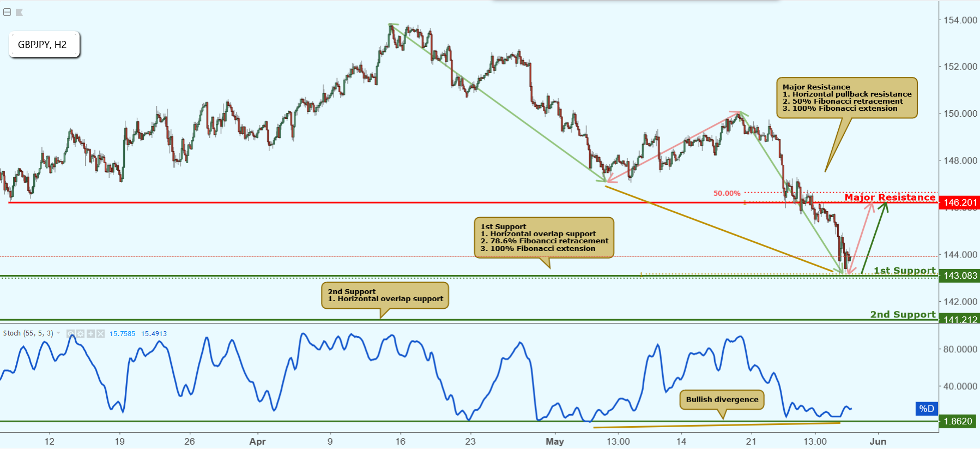Click the 150.000 price axis label

point(960,113)
